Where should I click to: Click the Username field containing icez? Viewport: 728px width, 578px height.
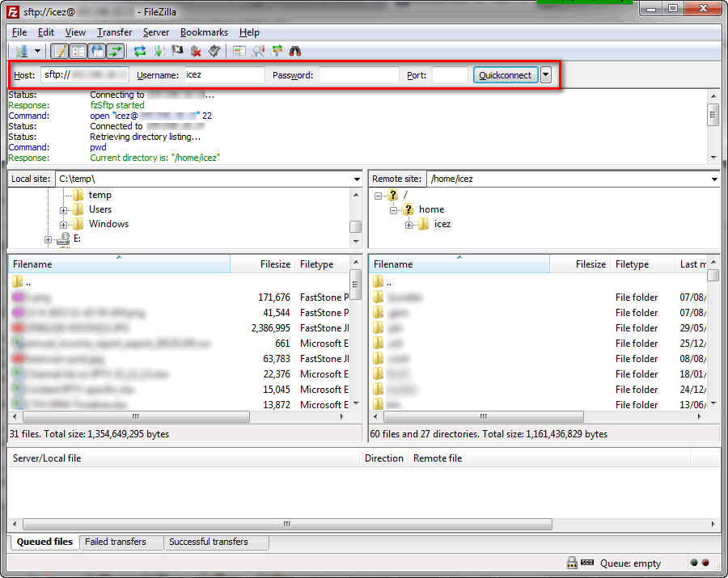[225, 74]
